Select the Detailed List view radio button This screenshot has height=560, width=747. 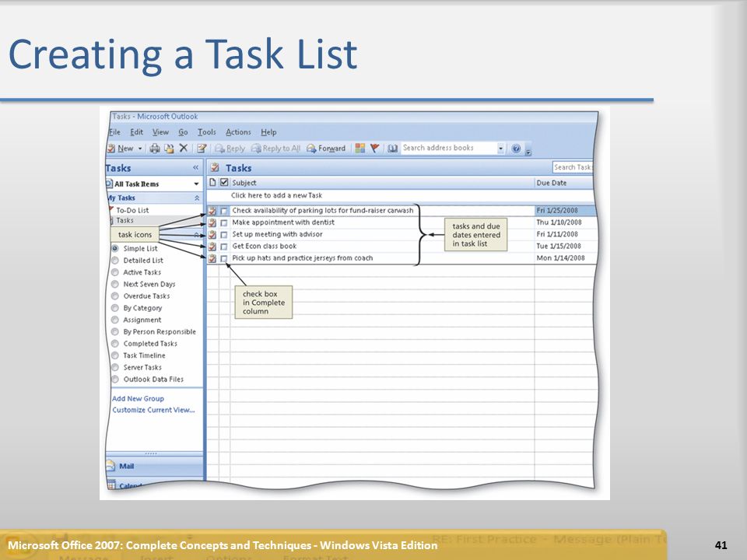pyautogui.click(x=115, y=261)
